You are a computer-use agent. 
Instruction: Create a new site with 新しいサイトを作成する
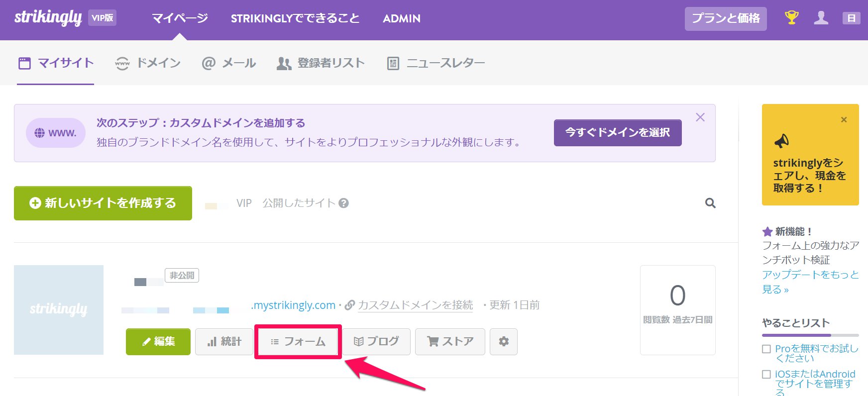(103, 203)
